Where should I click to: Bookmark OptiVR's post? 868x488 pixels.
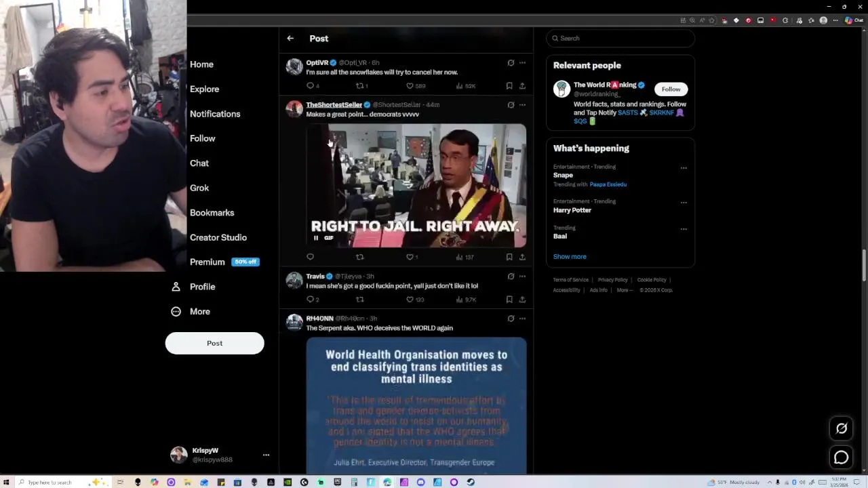click(x=509, y=86)
